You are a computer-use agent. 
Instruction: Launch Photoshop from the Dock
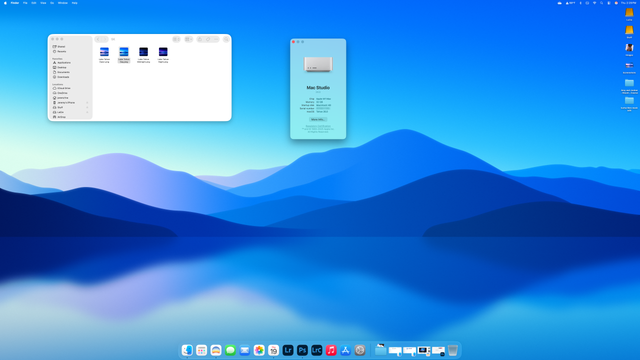pos(302,350)
